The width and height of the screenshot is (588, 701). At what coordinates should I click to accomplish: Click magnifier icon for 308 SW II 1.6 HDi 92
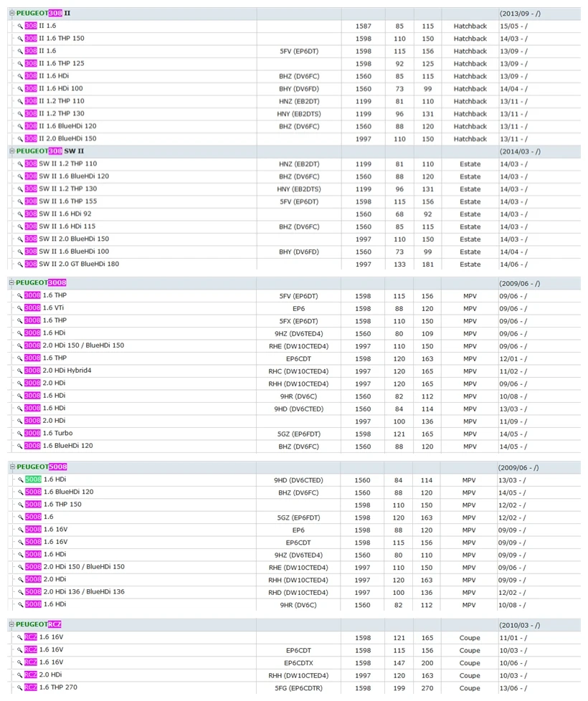[20, 214]
